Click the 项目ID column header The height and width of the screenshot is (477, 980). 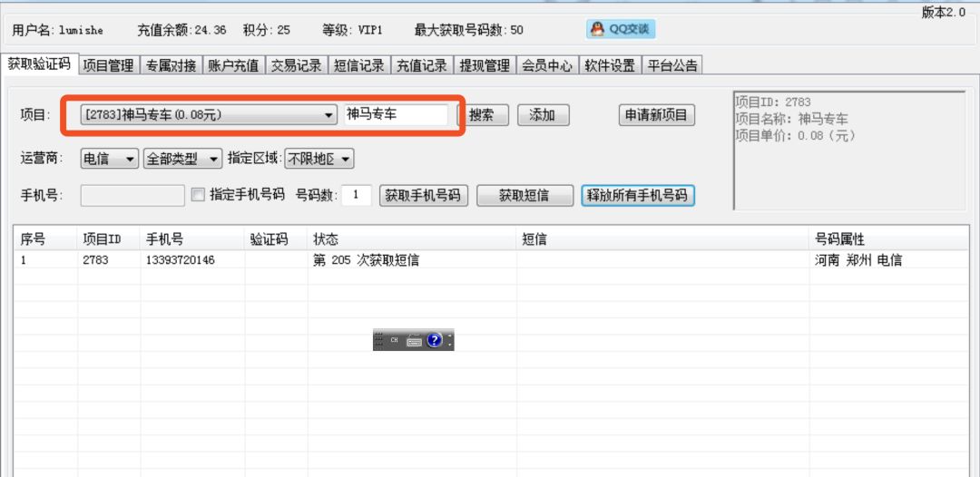(x=109, y=238)
